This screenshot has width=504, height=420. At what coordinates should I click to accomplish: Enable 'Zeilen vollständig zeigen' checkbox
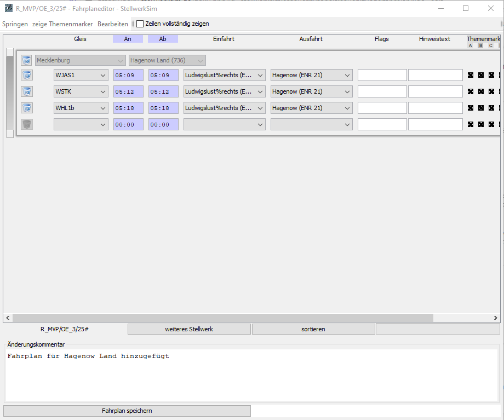[140, 24]
